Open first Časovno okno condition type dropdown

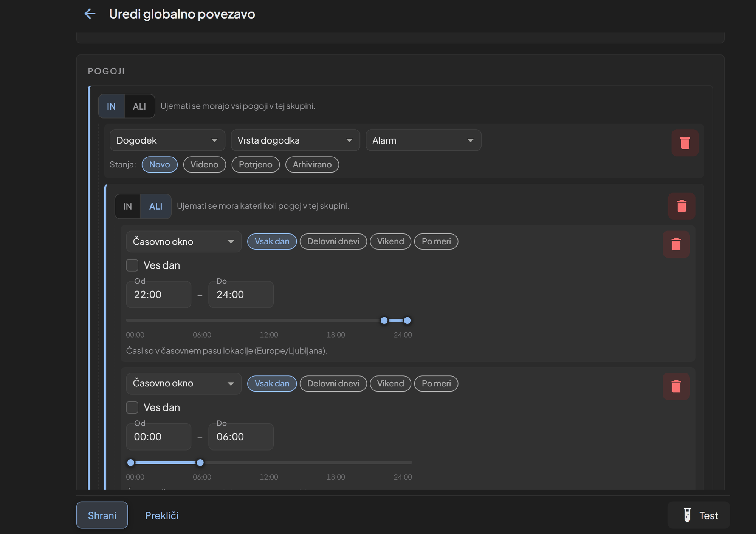[184, 241]
